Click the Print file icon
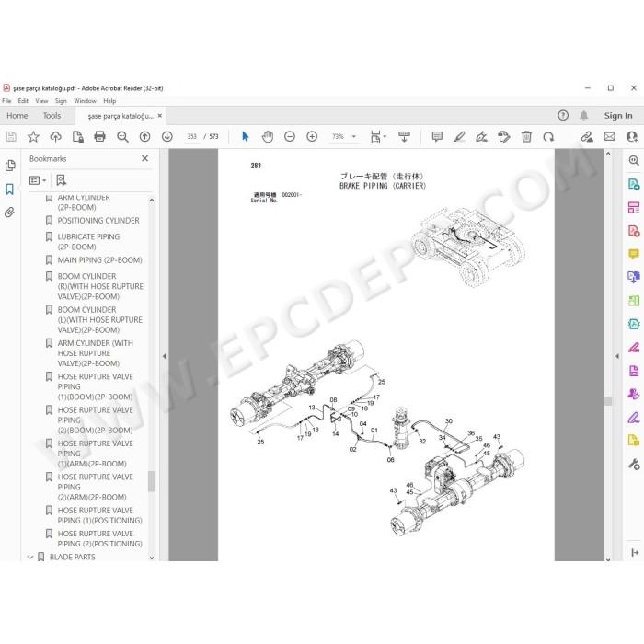Screen dimensions: 644x644 (x=99, y=136)
